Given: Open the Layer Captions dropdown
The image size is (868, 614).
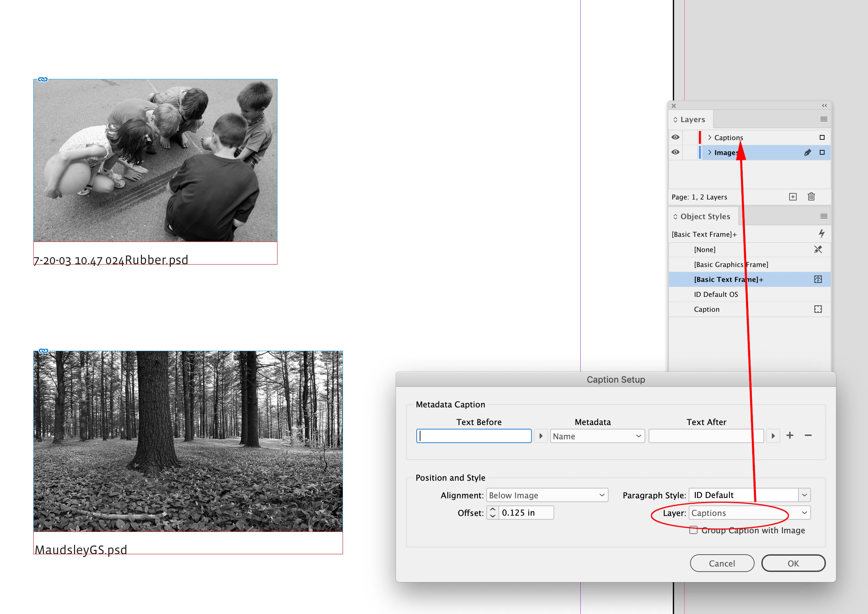Looking at the screenshot, I should [749, 513].
